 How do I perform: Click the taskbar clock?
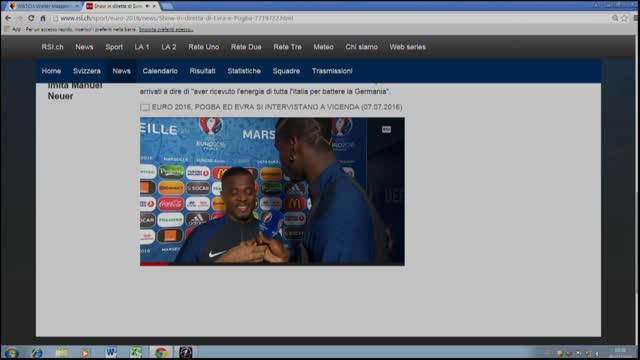pyautogui.click(x=620, y=353)
